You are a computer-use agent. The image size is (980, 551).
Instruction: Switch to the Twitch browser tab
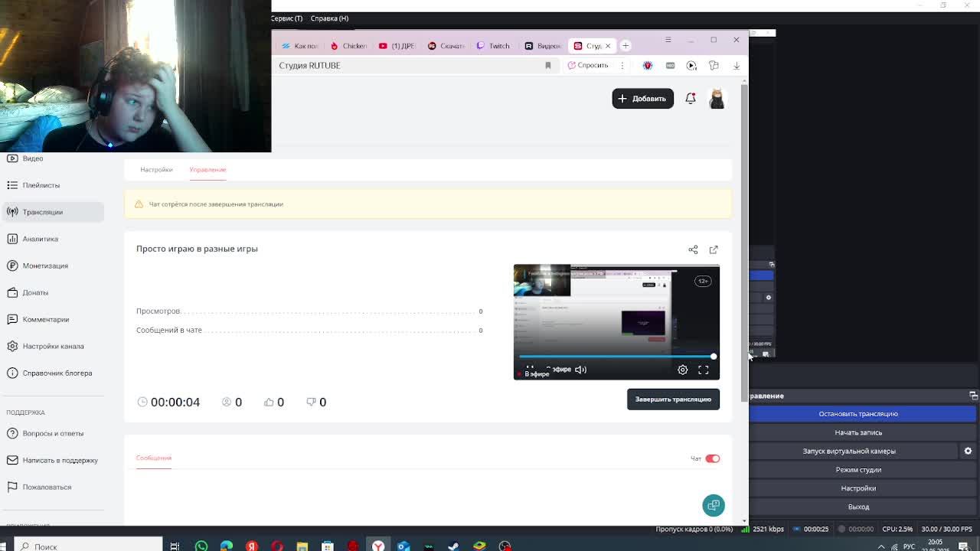tap(494, 46)
